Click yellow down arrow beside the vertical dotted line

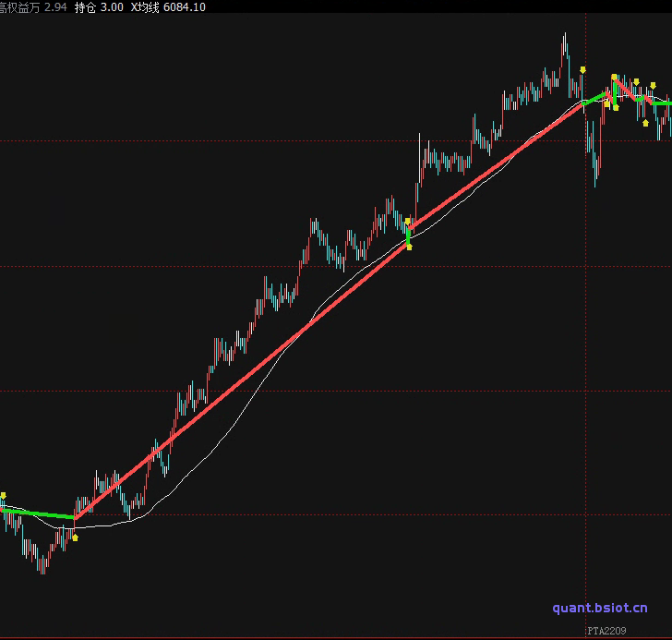click(x=582, y=69)
